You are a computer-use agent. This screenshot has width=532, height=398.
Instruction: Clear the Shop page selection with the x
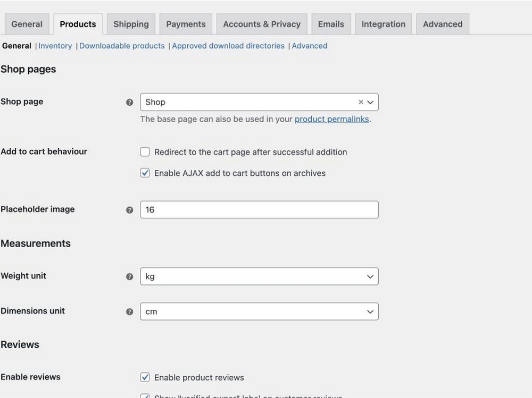[x=361, y=102]
